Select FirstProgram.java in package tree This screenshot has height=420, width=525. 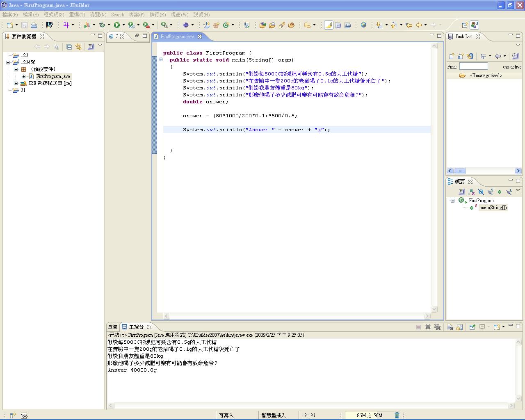(x=53, y=76)
